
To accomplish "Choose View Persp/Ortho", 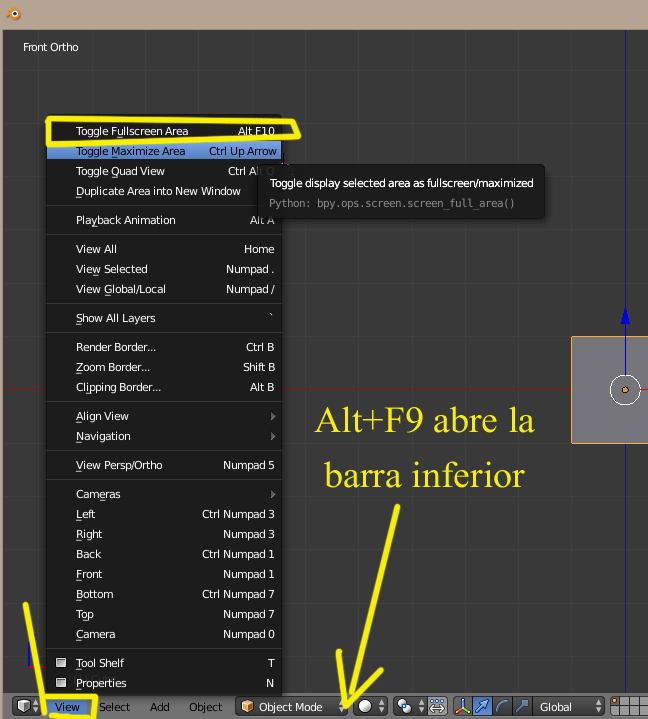I will (164, 465).
